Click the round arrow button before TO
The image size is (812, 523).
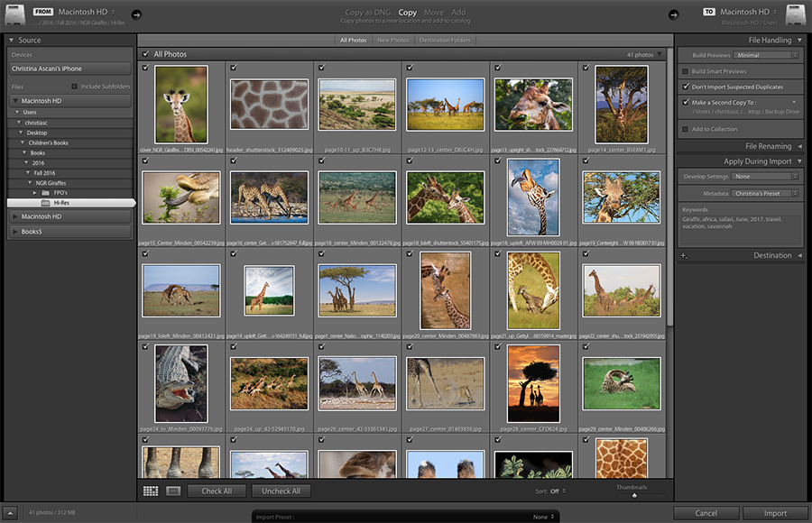pos(673,14)
